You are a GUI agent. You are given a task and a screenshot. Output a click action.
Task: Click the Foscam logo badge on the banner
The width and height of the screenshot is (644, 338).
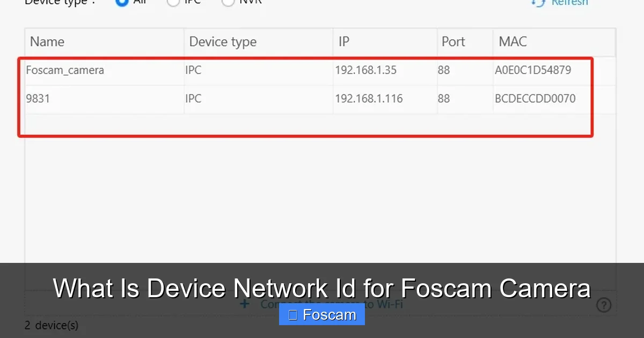click(x=321, y=314)
